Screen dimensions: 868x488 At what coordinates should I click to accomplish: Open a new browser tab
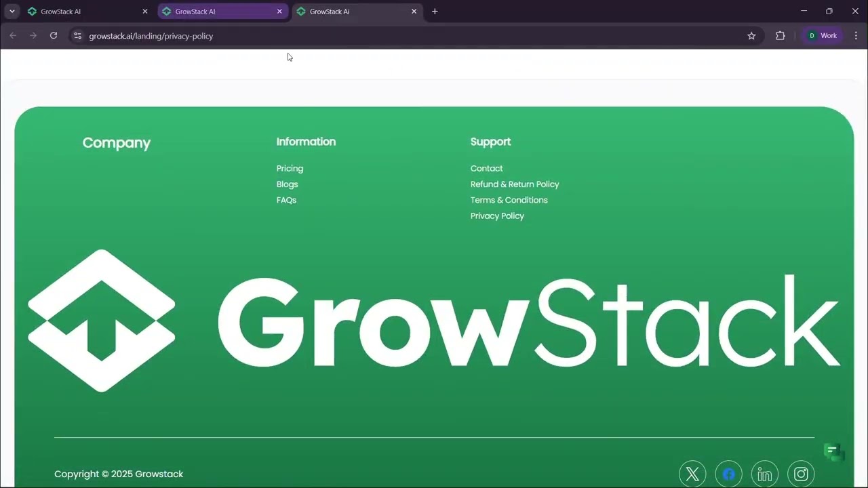[435, 12]
